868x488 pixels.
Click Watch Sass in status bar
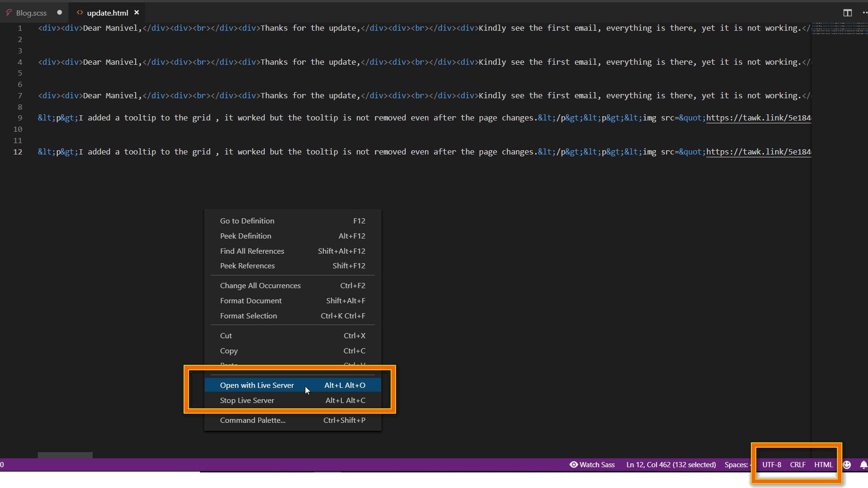592,465
